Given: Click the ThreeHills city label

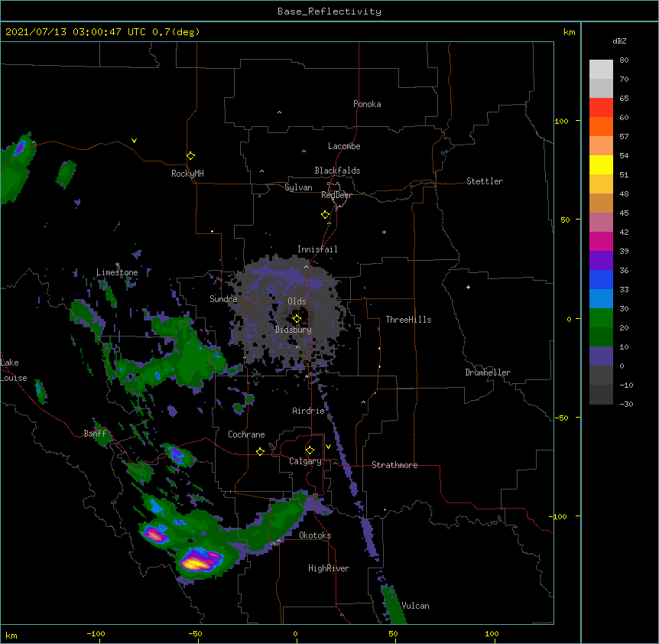Looking at the screenshot, I should (x=408, y=320).
